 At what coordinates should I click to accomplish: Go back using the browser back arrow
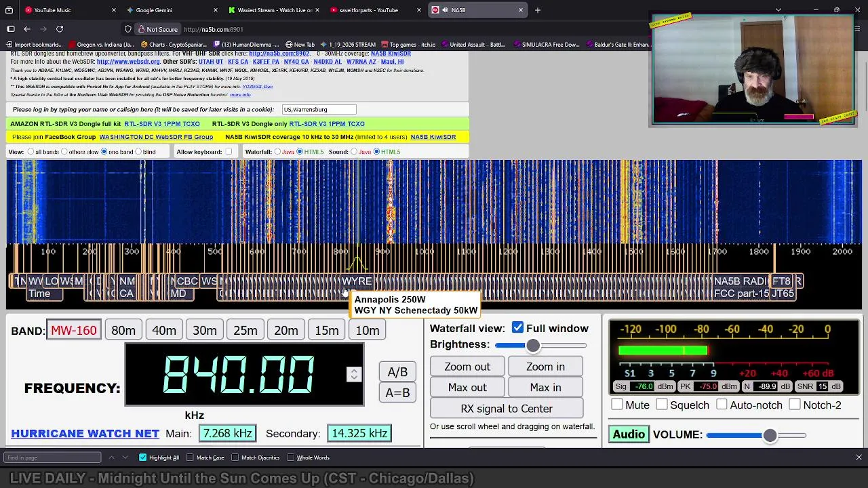coord(27,29)
